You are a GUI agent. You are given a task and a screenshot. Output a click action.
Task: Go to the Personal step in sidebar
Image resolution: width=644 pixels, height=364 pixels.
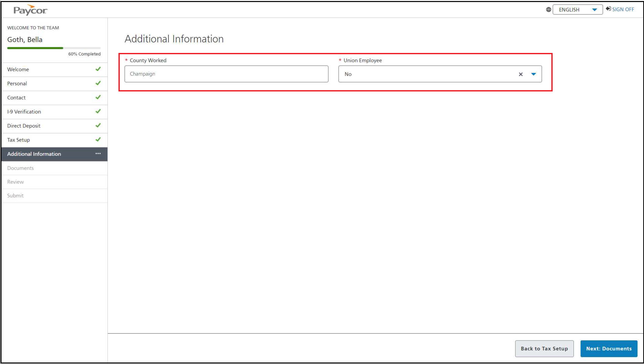(17, 84)
